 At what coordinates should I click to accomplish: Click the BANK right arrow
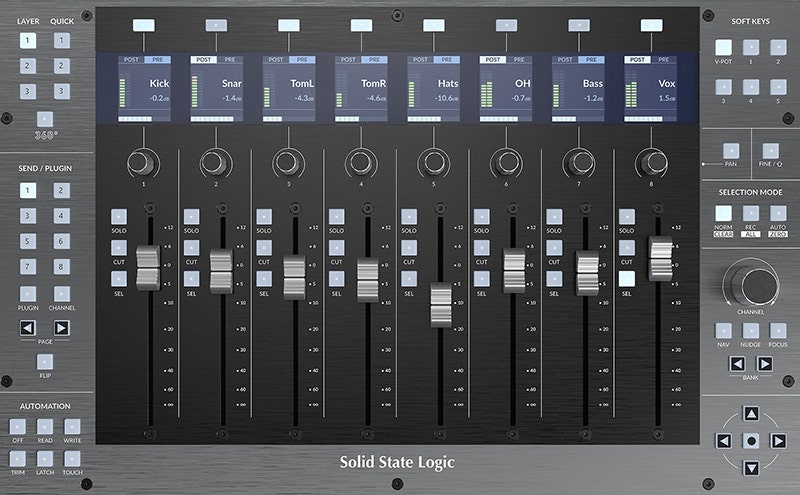764,363
